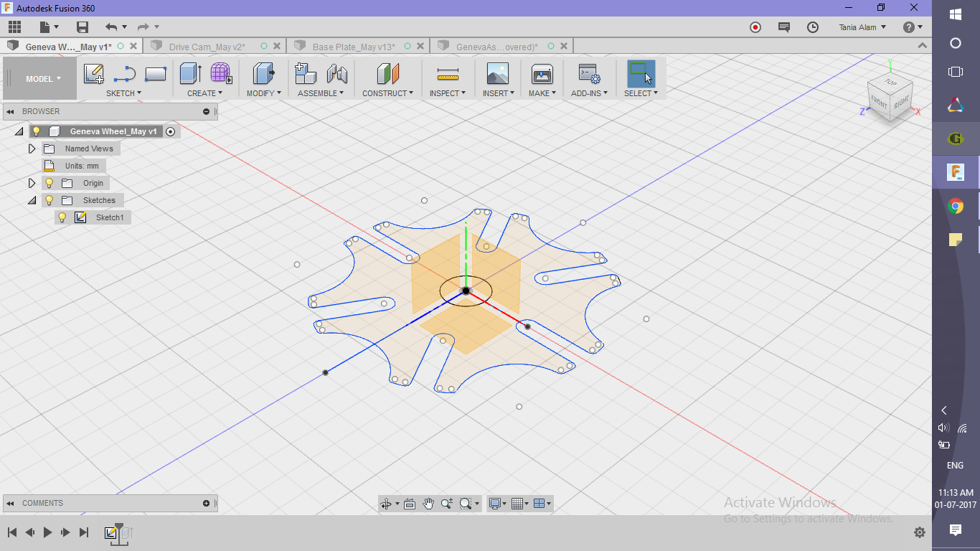Viewport: 980px width, 551px height.
Task: Open Tania Alam account menu
Action: pos(862,27)
